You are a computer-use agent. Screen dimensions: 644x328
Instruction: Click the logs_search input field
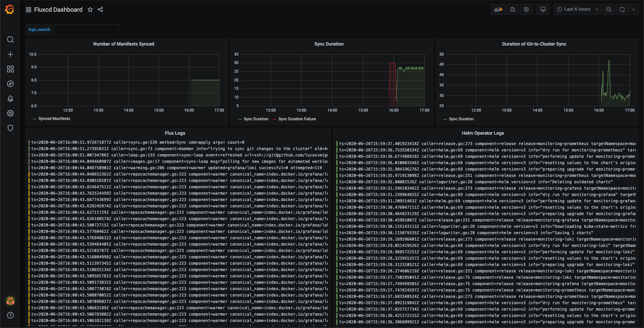point(86,29)
